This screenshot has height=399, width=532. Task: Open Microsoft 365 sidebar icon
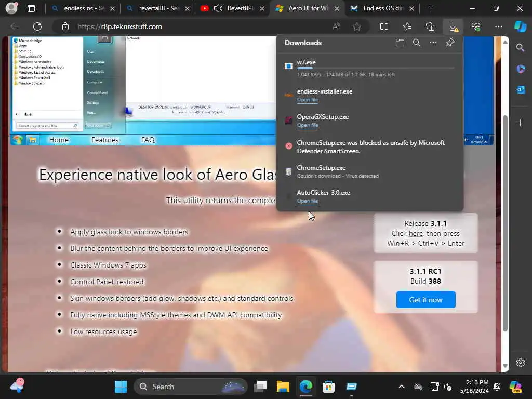[521, 69]
